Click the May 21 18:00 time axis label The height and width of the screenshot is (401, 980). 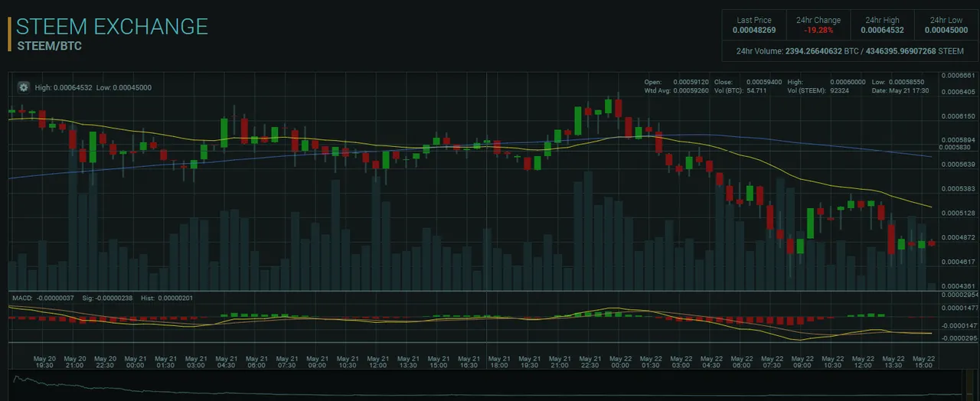click(x=498, y=362)
